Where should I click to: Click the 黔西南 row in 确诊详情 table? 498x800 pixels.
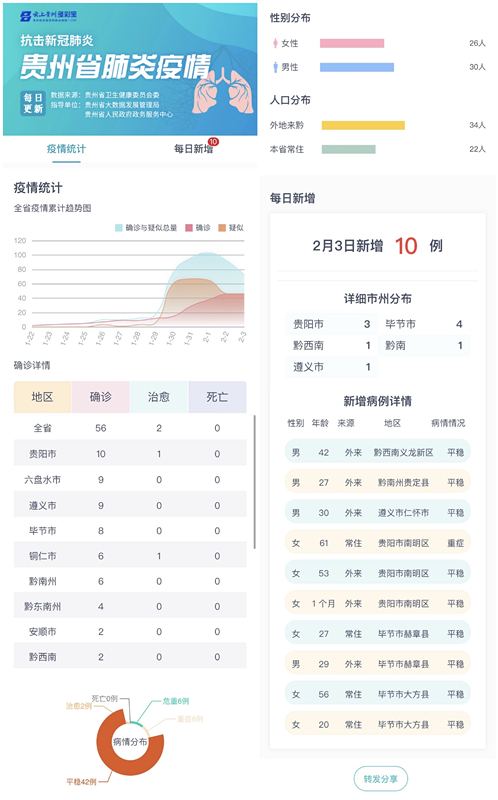pos(130,657)
